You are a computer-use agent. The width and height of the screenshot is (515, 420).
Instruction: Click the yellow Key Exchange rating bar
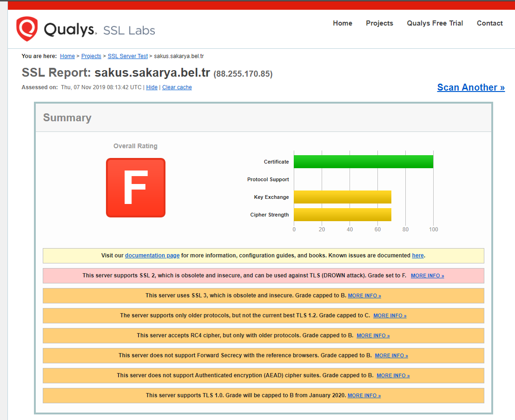click(343, 197)
